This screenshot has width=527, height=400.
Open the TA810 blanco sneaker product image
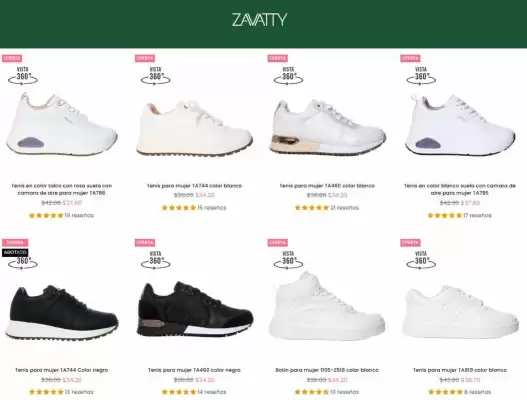point(460,311)
